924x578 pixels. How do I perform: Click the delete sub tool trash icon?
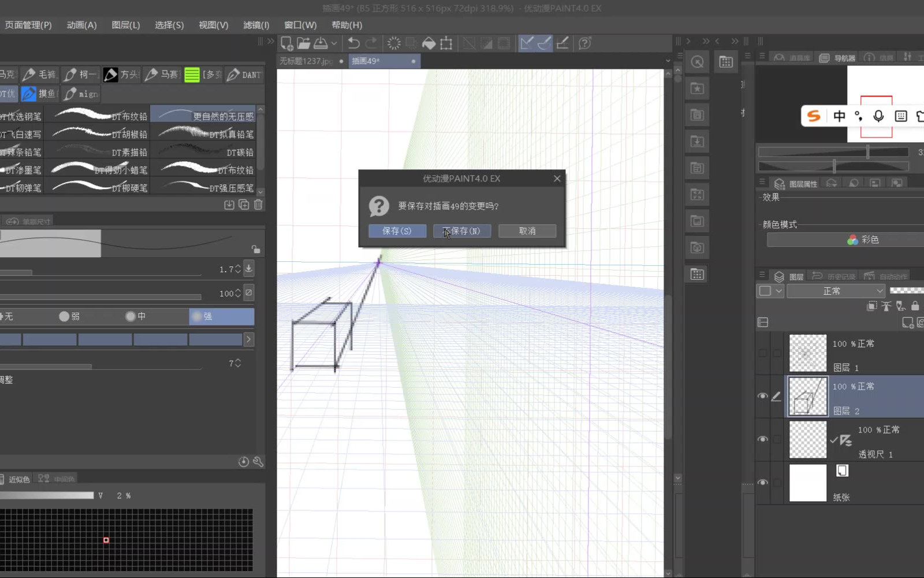[258, 205]
